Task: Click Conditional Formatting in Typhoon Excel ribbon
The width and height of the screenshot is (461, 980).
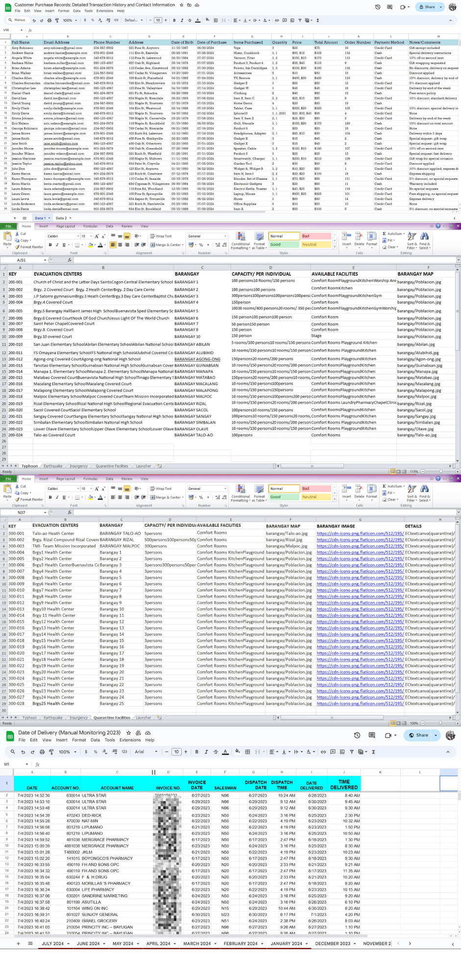Action: pyautogui.click(x=241, y=241)
